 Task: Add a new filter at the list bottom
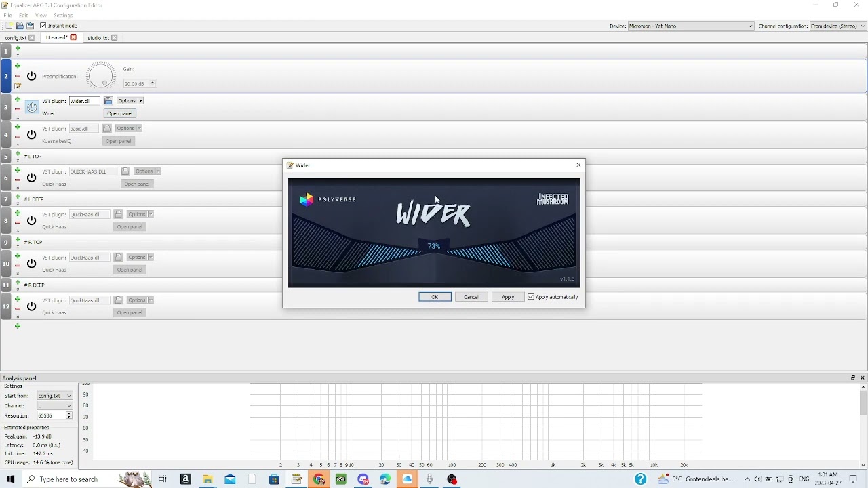coord(18,326)
